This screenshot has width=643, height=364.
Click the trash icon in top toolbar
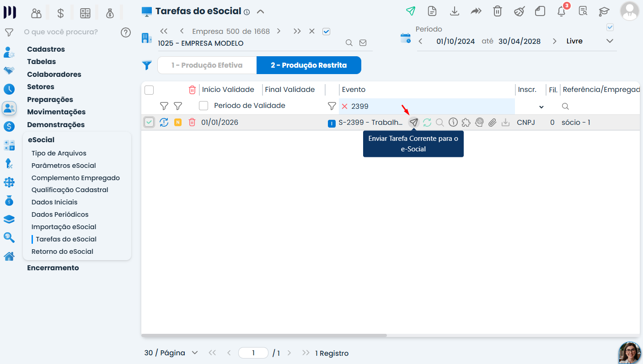(x=498, y=11)
